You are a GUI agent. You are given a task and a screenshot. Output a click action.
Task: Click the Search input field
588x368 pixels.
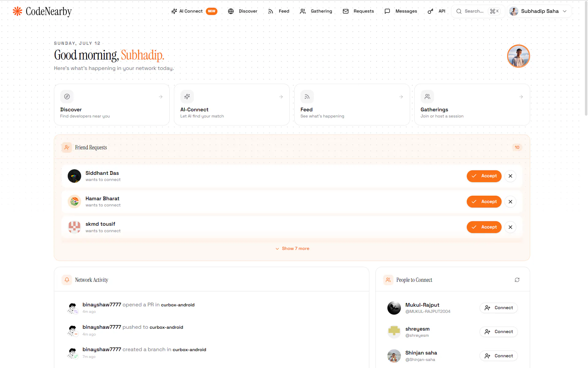478,11
